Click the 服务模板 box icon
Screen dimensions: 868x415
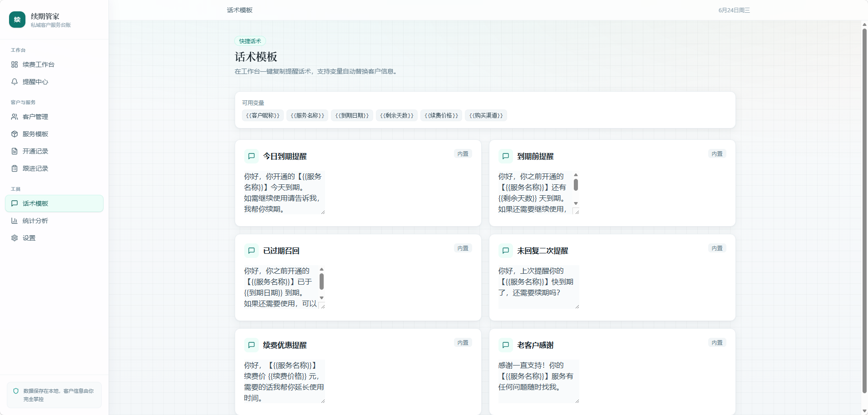[x=15, y=134]
